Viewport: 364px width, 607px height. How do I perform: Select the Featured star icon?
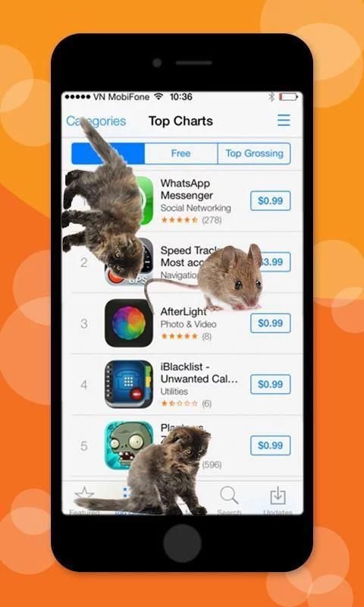tap(84, 494)
